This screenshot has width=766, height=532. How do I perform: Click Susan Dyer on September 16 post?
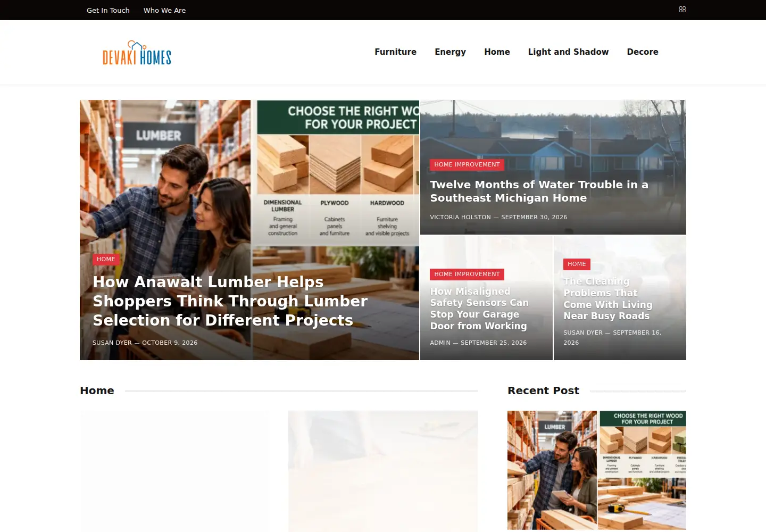[x=583, y=332]
